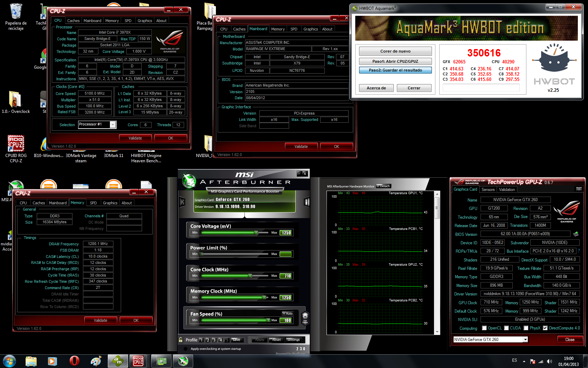Screen dimensions: 588x368
Task: Open Afterburner info panel (i icon)
Action: point(307,202)
